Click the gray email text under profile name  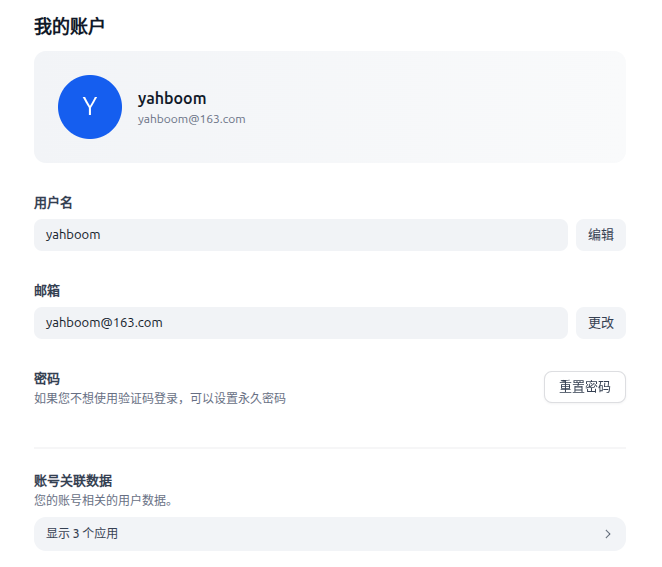[191, 119]
